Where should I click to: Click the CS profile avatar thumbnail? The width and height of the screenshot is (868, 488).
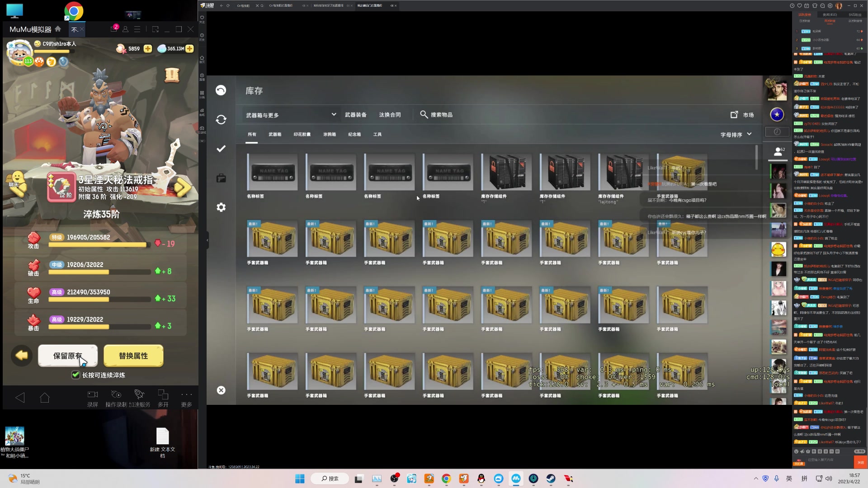776,89
